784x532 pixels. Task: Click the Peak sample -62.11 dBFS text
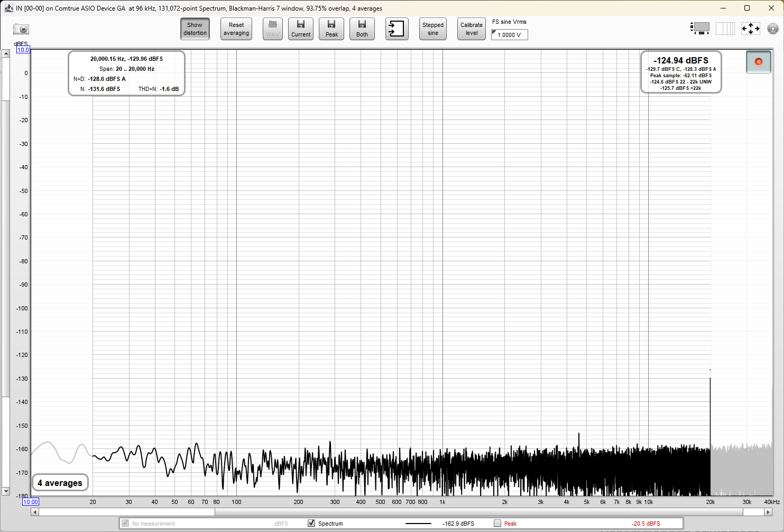click(681, 76)
